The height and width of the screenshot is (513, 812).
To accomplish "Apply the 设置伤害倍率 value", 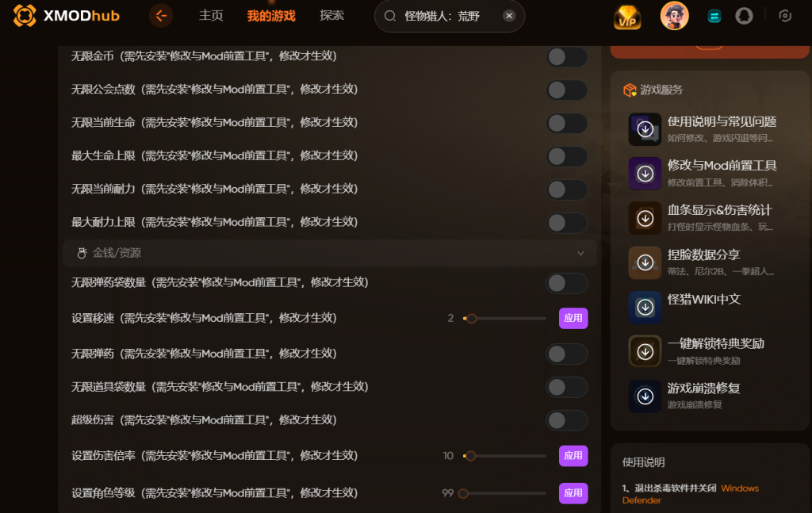I will 573,456.
